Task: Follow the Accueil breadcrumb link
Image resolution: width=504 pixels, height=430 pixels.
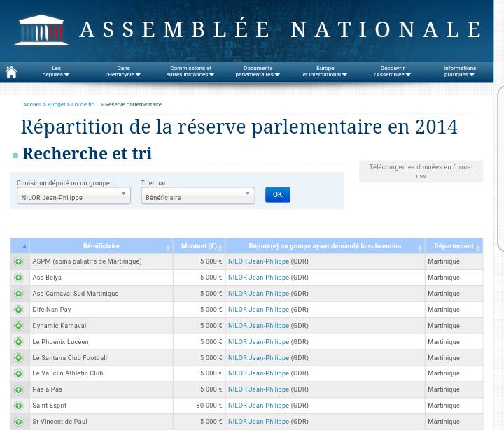Action: (32, 104)
